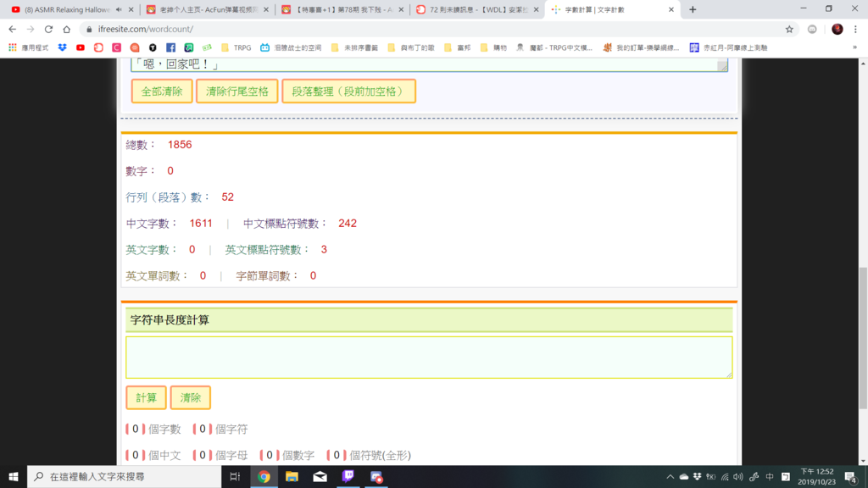Mute the ASMR YouTube tab audio icon
This screenshot has width=868, height=488.
[x=119, y=9]
